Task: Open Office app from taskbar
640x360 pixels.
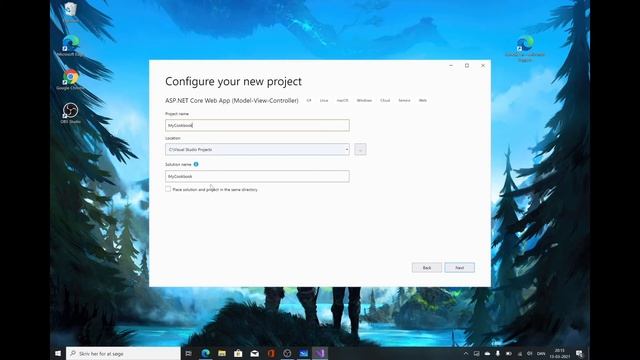Action: [x=271, y=353]
